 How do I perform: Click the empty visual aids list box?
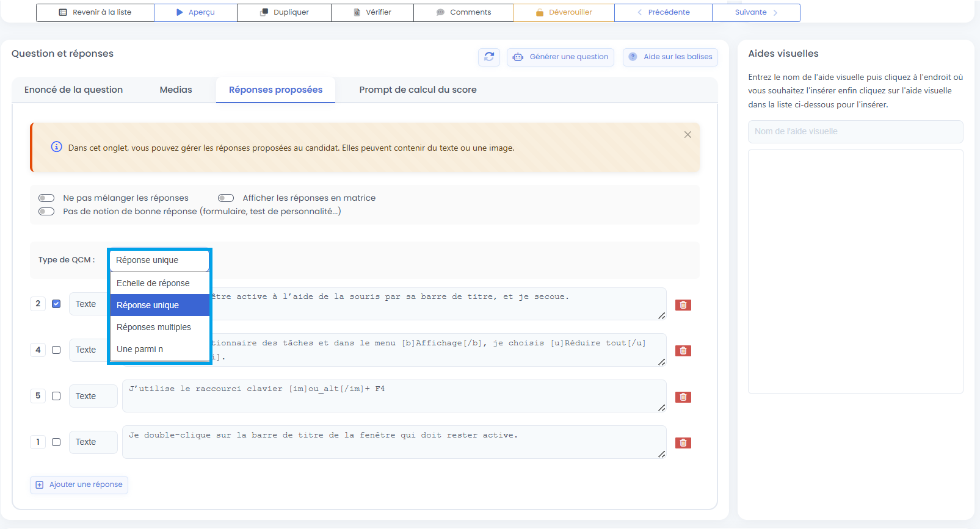click(855, 272)
